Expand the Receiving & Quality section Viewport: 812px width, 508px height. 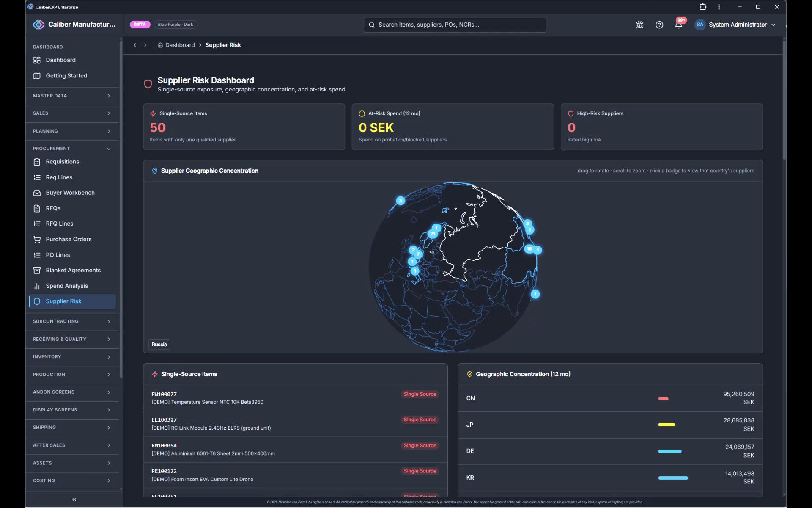[x=72, y=339]
